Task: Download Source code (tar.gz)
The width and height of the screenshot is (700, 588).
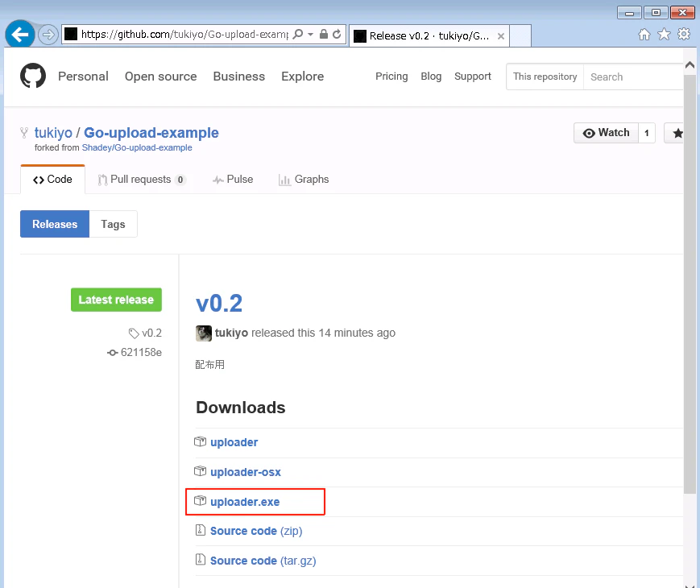Action: pos(263,561)
